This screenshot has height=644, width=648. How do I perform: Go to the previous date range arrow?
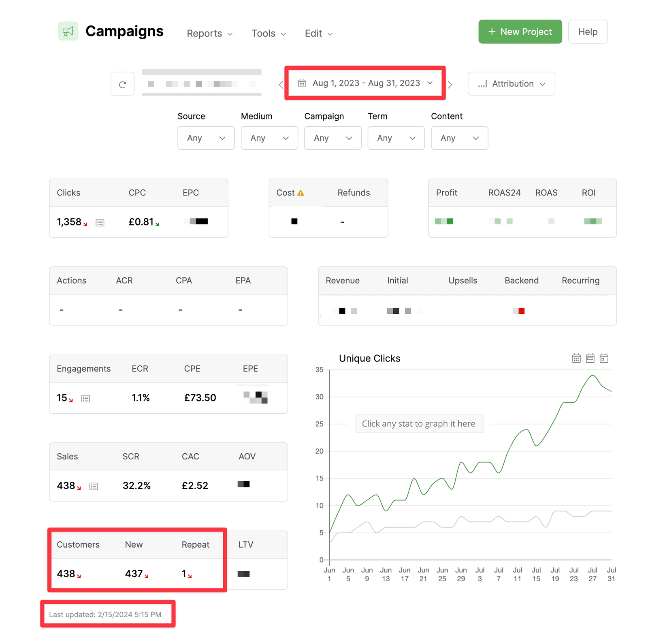pyautogui.click(x=281, y=85)
